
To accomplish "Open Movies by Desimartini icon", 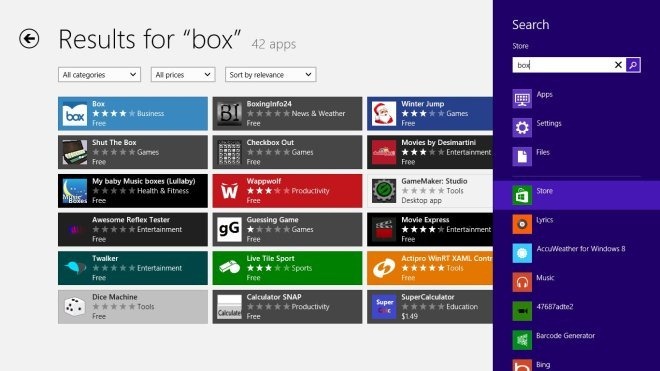I will (384, 152).
